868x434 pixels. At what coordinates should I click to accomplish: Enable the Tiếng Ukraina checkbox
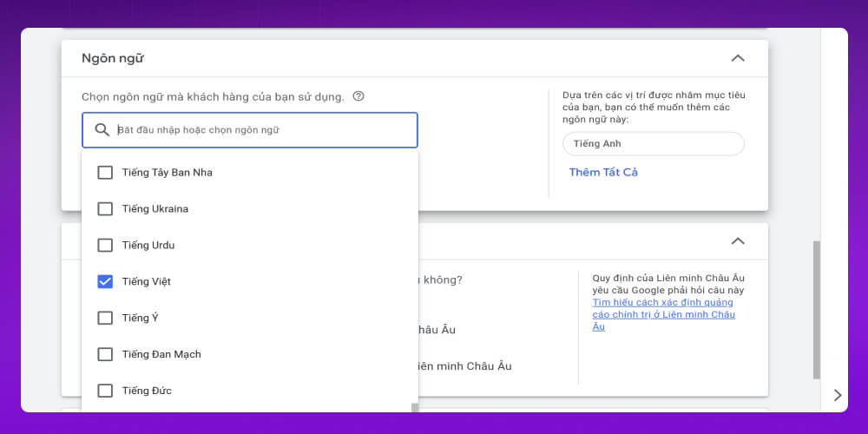click(105, 209)
